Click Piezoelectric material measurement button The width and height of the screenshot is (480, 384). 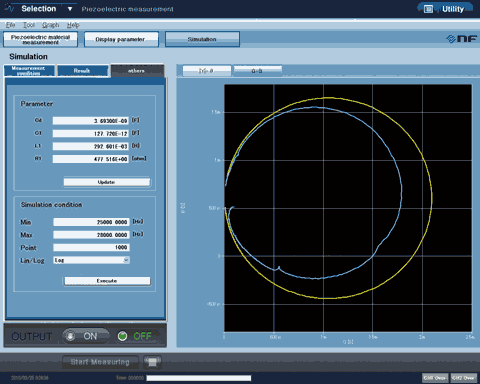pyautogui.click(x=40, y=39)
